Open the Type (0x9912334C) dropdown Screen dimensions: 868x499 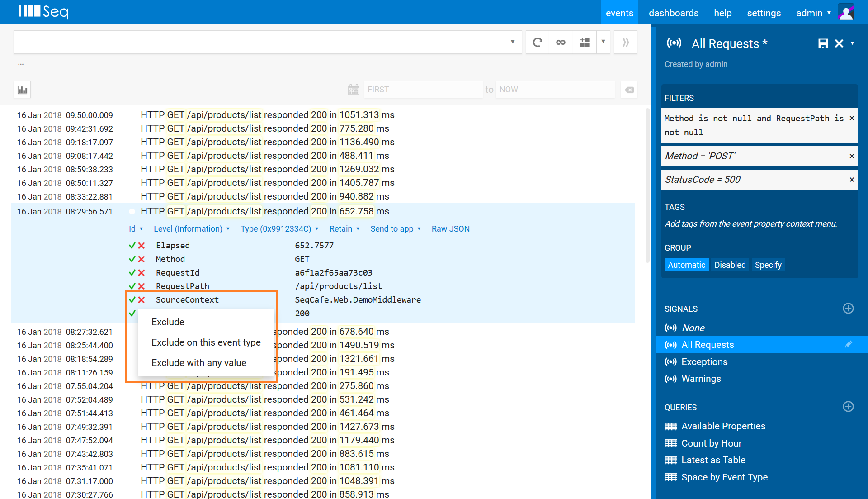coord(280,229)
